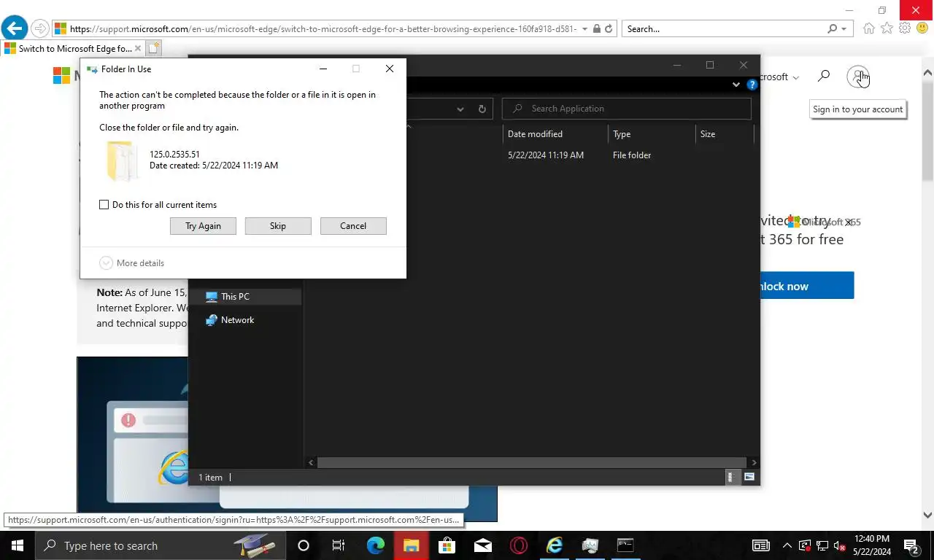Open the search provider dropdown arrow
Image resolution: width=934 pixels, height=560 pixels.
tap(844, 29)
